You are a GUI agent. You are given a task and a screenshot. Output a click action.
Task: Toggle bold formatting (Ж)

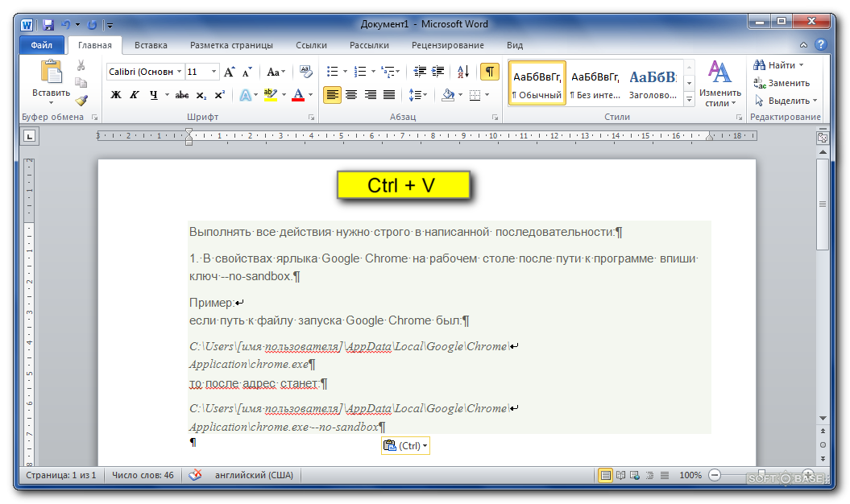coord(115,95)
